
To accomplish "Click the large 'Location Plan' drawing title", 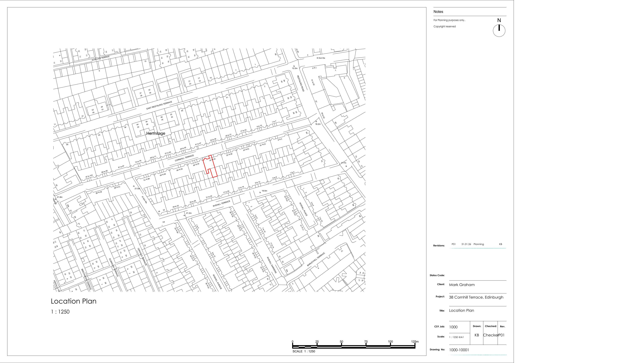I will pos(73,301).
